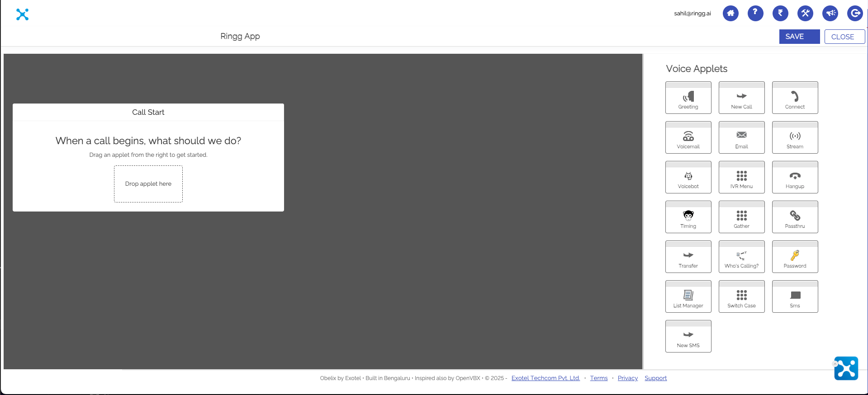Select the Timing applet

point(688,217)
